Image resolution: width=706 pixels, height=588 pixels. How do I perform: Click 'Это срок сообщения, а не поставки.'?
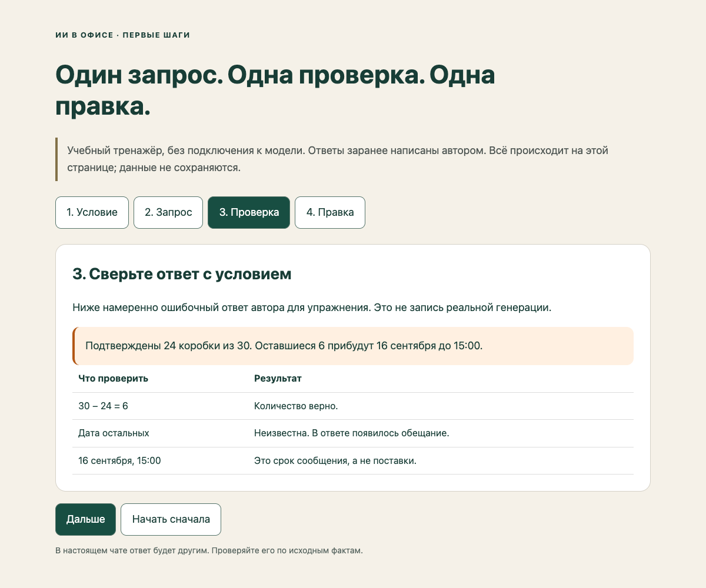335,461
